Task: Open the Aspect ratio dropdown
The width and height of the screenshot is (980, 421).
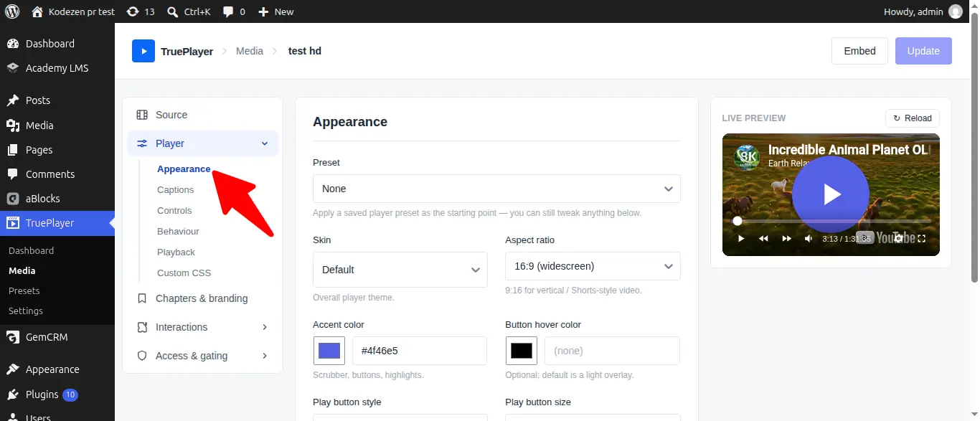Action: (x=593, y=266)
